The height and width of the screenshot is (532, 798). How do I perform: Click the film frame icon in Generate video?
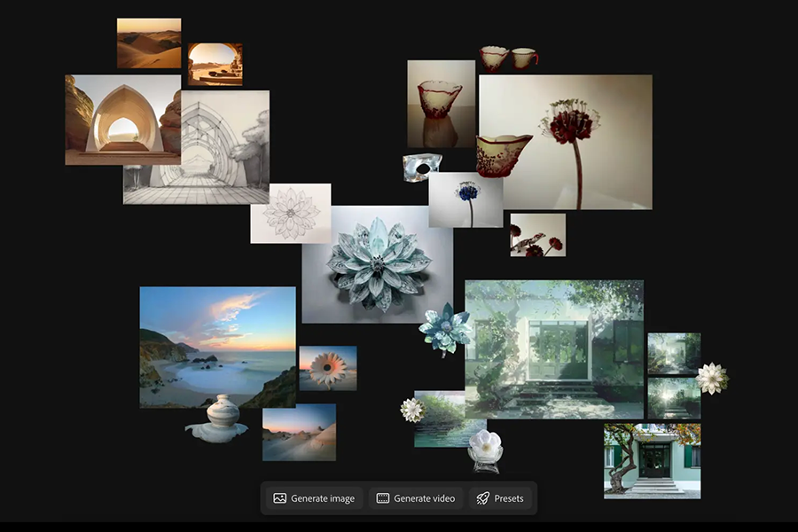(383, 498)
